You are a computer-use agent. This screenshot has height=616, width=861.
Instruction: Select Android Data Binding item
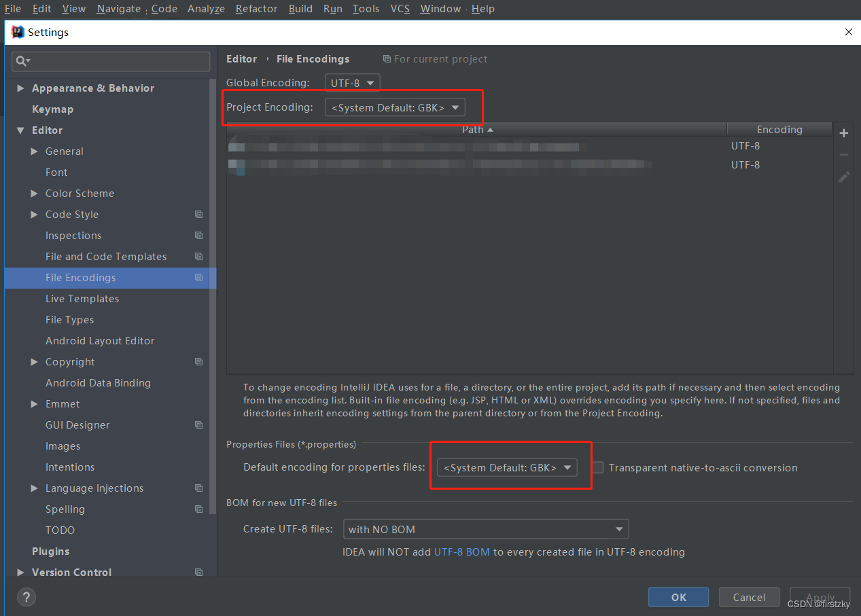[98, 383]
